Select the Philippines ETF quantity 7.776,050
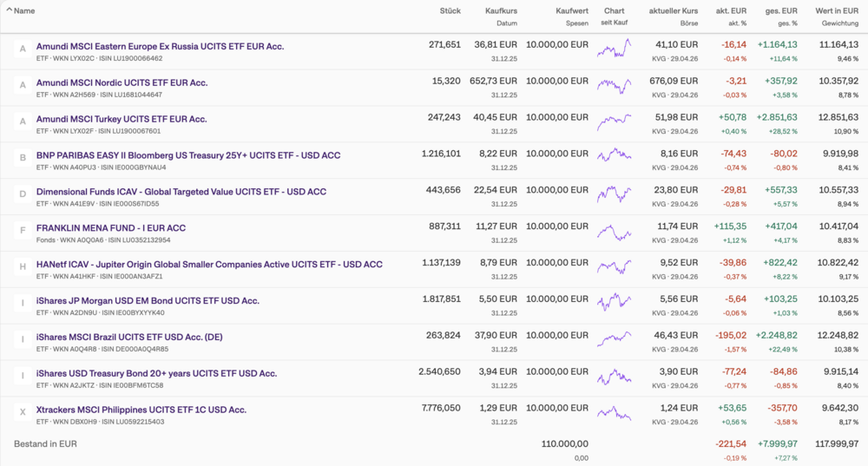 [441, 408]
